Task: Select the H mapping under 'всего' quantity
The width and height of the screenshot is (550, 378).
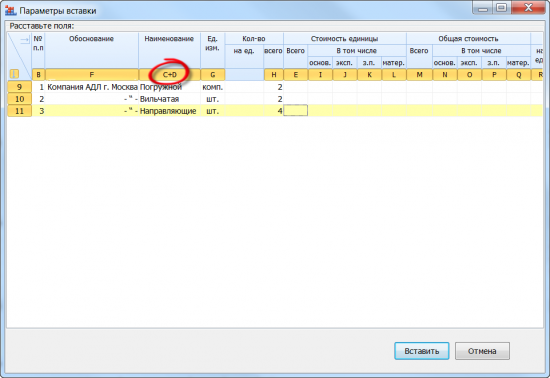Action: (x=274, y=74)
